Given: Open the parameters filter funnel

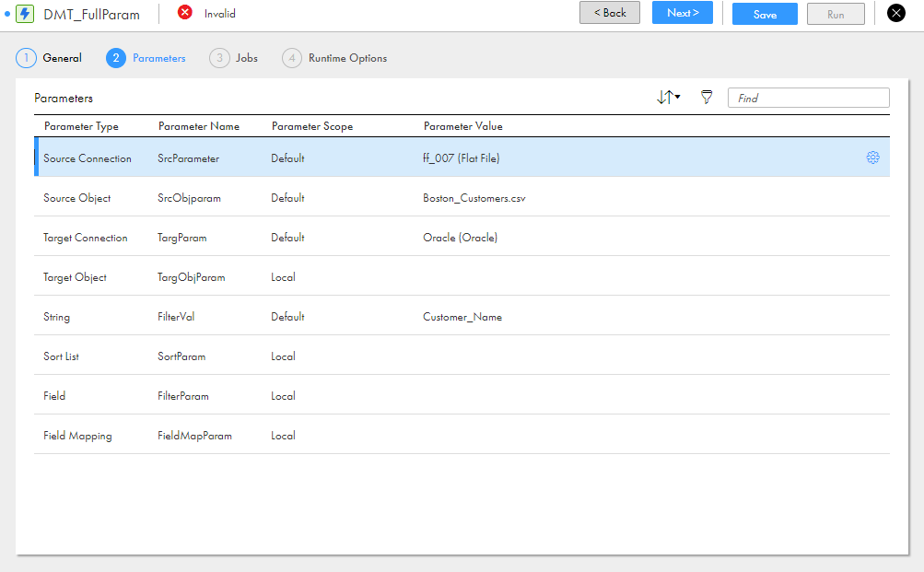Looking at the screenshot, I should click(707, 98).
